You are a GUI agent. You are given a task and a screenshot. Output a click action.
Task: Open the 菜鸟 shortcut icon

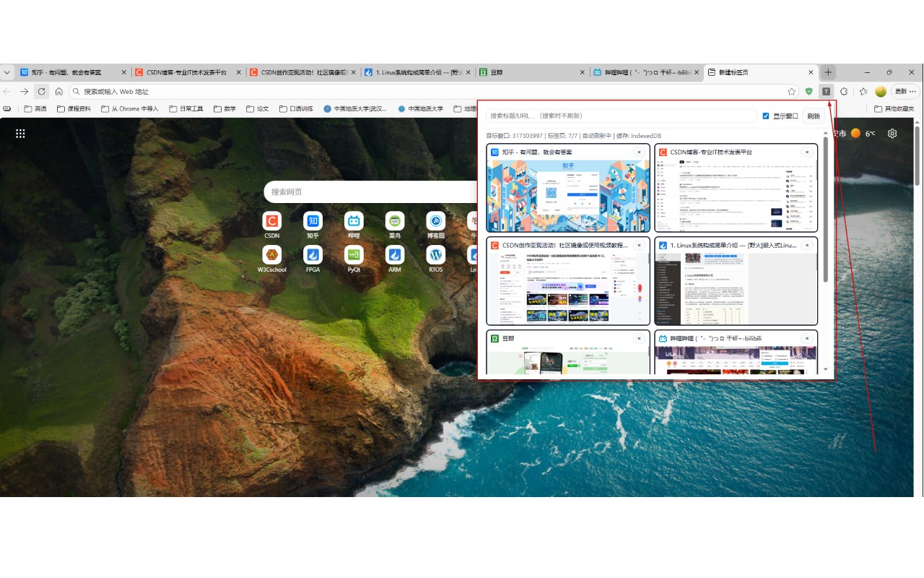[395, 221]
